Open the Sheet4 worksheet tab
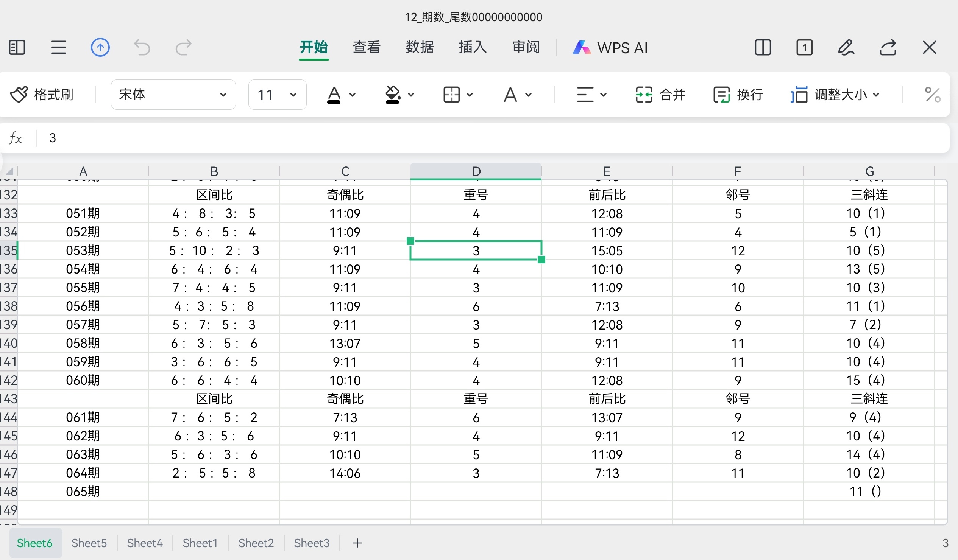 point(145,543)
